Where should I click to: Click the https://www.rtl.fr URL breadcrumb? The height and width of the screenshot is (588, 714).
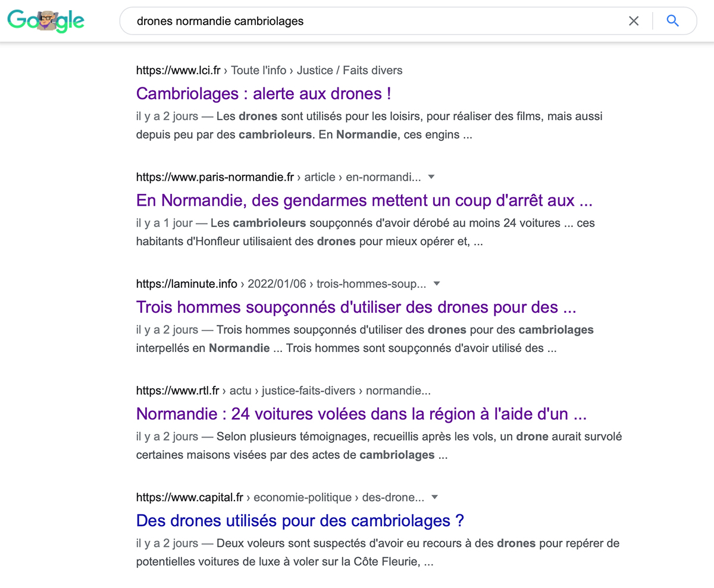click(x=178, y=391)
